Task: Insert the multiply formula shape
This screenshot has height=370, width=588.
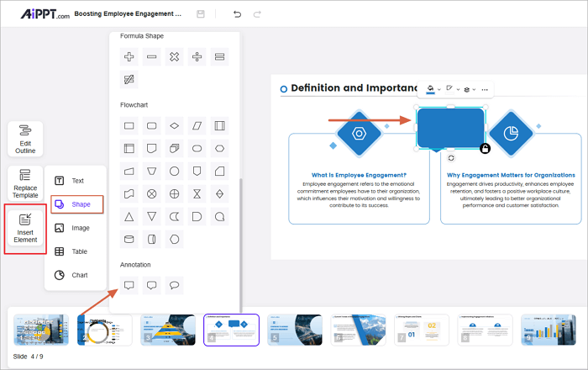Action: point(175,56)
